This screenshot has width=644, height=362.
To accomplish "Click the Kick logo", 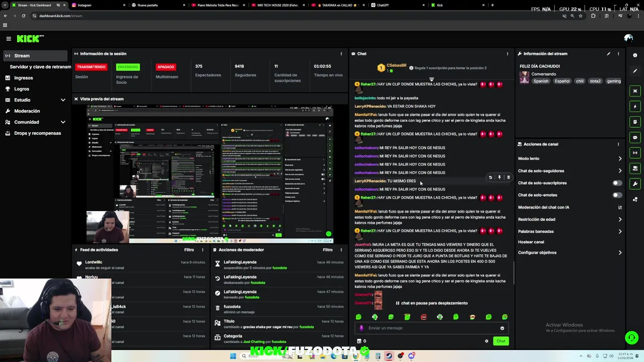I will (30, 39).
